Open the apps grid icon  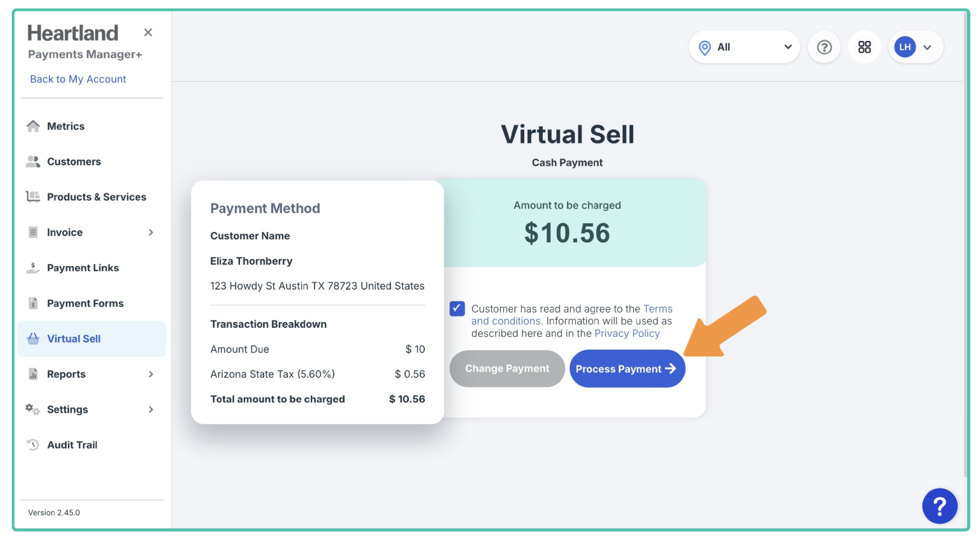point(864,47)
